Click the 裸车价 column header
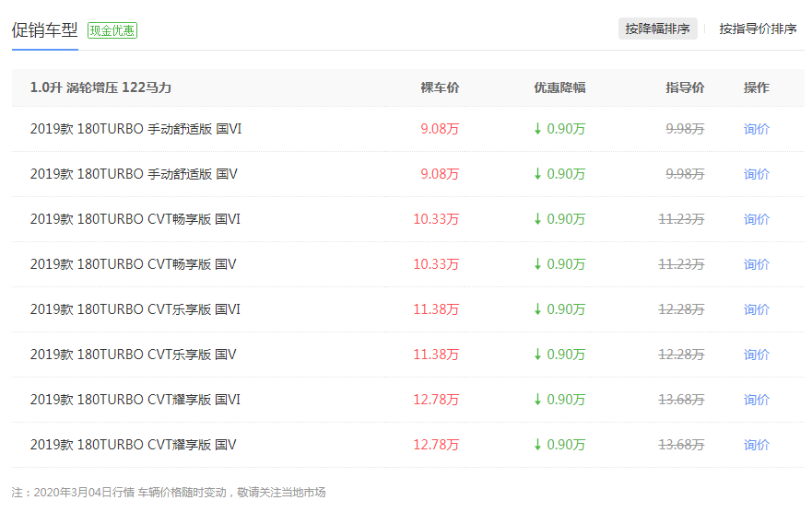This screenshot has width=812, height=512. point(440,87)
